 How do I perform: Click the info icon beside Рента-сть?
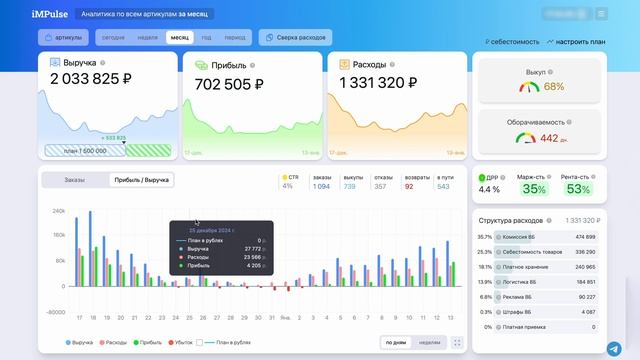click(x=593, y=177)
